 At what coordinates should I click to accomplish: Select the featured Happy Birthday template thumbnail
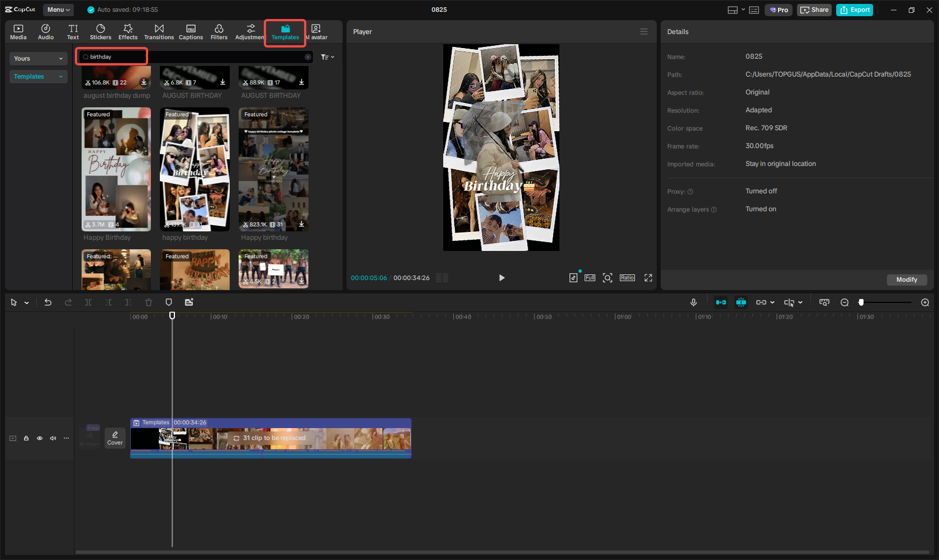pos(116,169)
